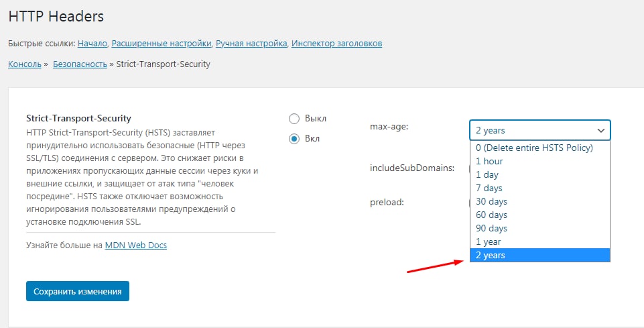644x328 pixels.
Task: Open the Ручная настройка link
Action: point(252,44)
